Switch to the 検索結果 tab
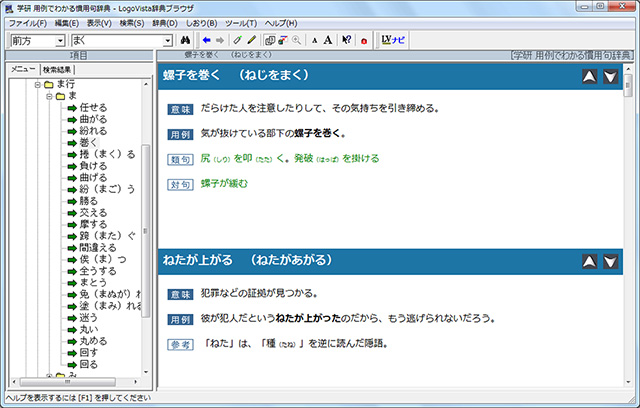 (x=57, y=70)
